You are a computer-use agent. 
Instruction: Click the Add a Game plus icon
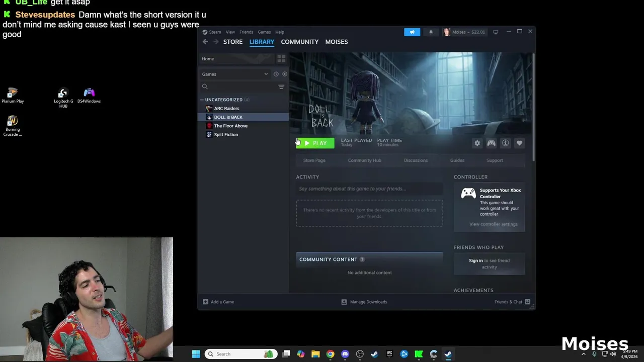click(x=205, y=302)
